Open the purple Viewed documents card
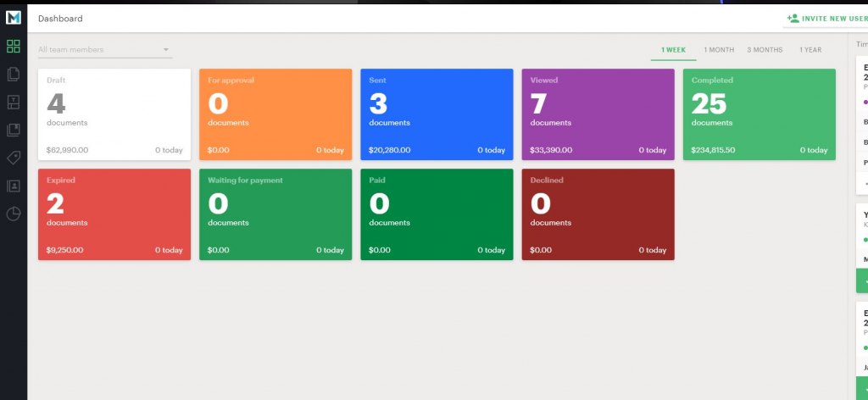 [x=598, y=114]
